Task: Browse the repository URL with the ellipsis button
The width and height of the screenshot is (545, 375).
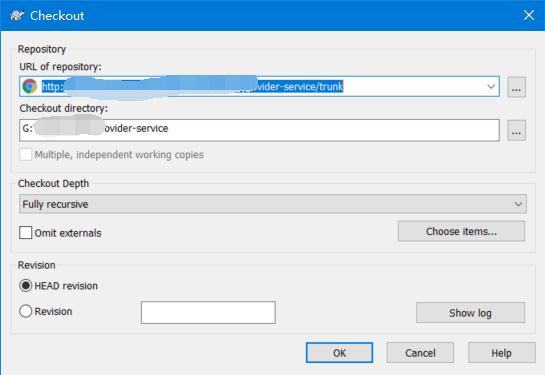Action: (516, 87)
